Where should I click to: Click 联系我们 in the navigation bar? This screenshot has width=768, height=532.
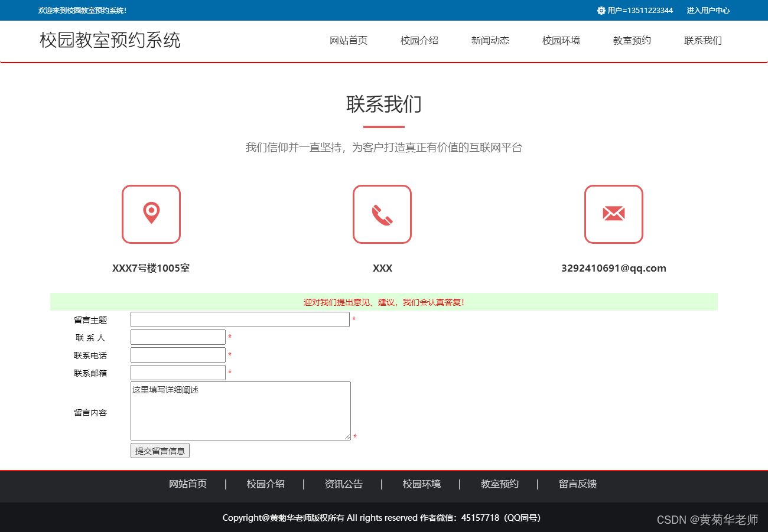pyautogui.click(x=702, y=40)
